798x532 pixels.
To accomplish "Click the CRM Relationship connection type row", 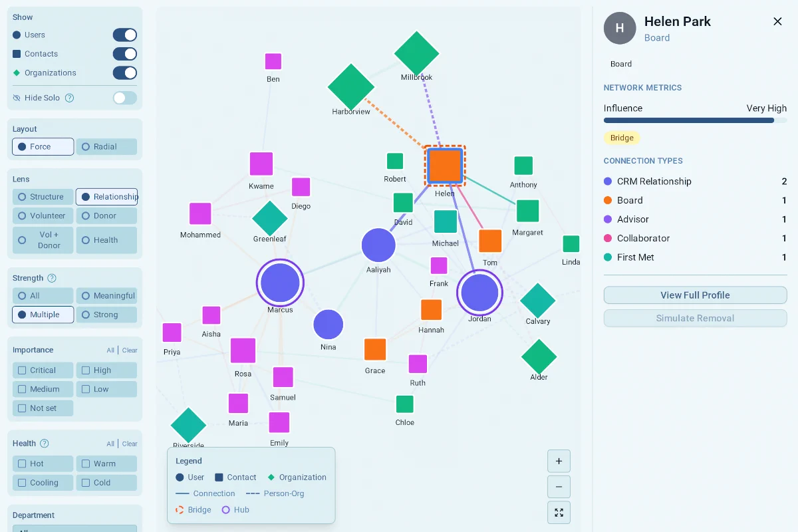I will pos(695,182).
